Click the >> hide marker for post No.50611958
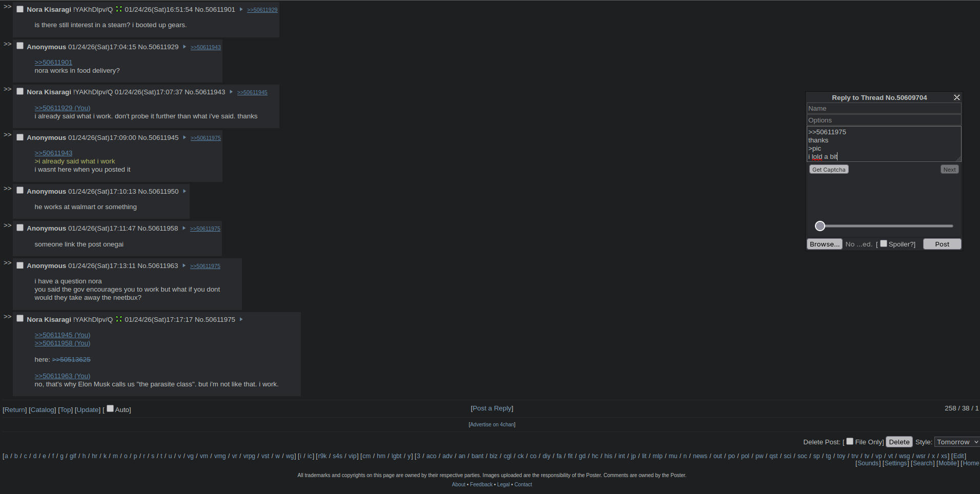 [x=7, y=225]
